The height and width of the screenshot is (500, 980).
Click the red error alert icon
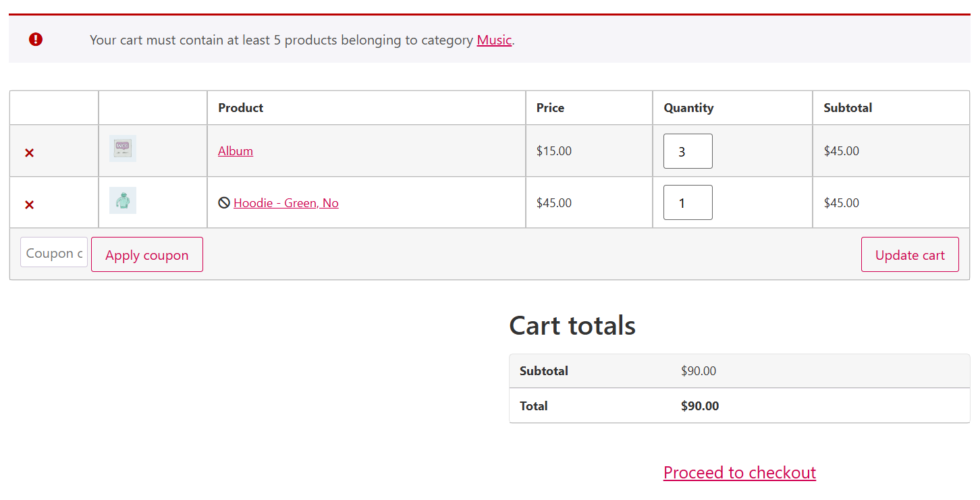(x=36, y=40)
